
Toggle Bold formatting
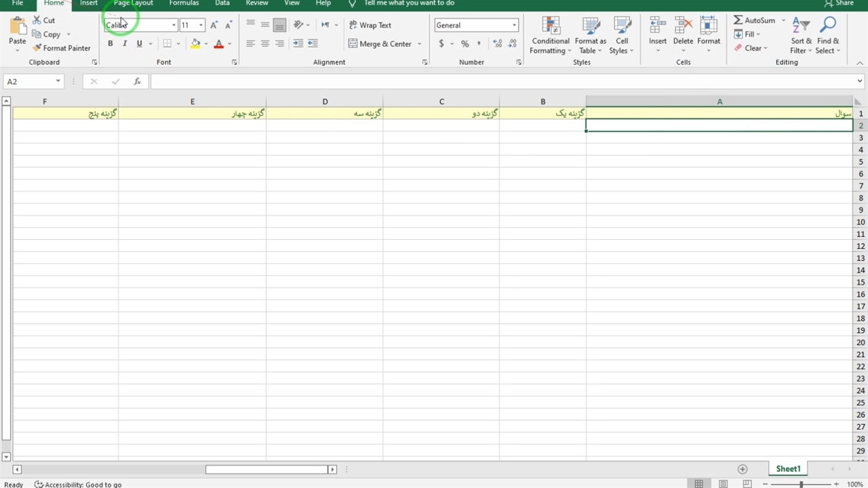point(111,43)
